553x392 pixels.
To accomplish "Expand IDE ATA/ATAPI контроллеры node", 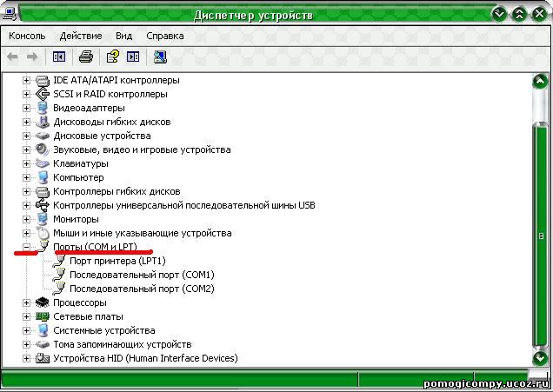I will (x=26, y=80).
